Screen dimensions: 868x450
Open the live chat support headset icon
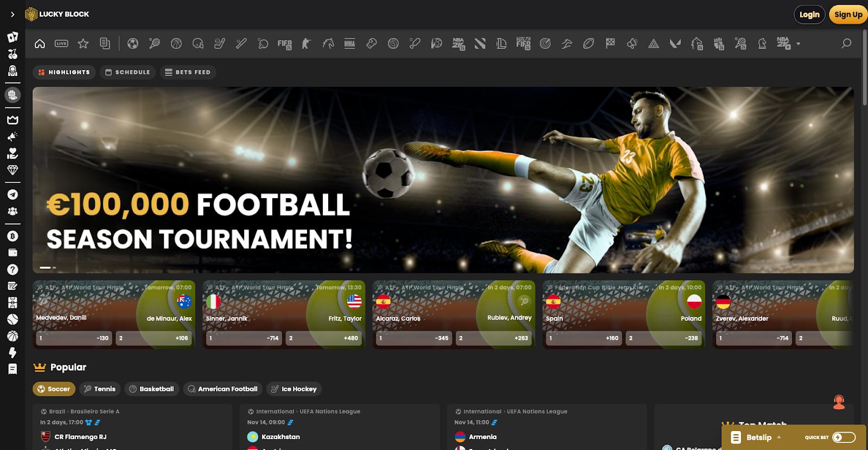pyautogui.click(x=839, y=402)
